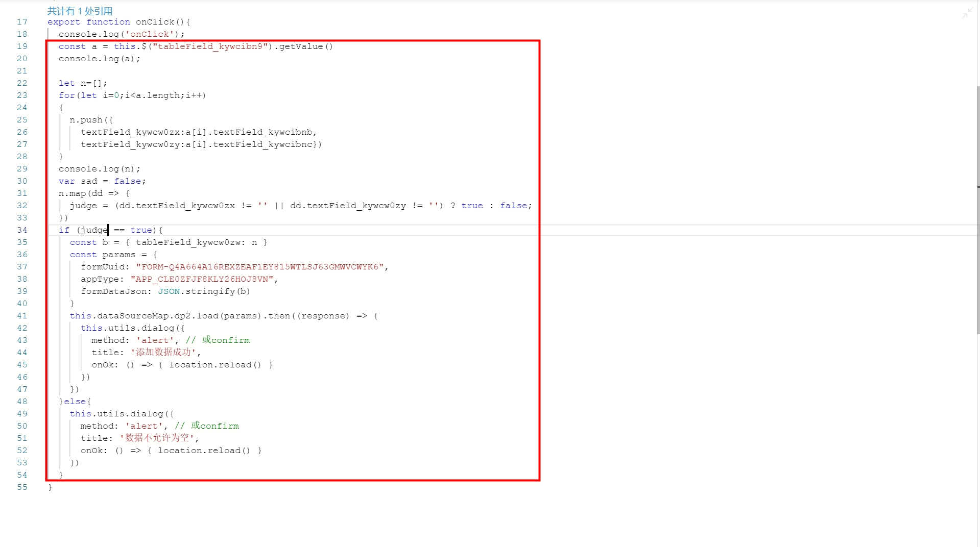Click the 'n.push({' code line
The height and width of the screenshot is (547, 980).
point(91,120)
